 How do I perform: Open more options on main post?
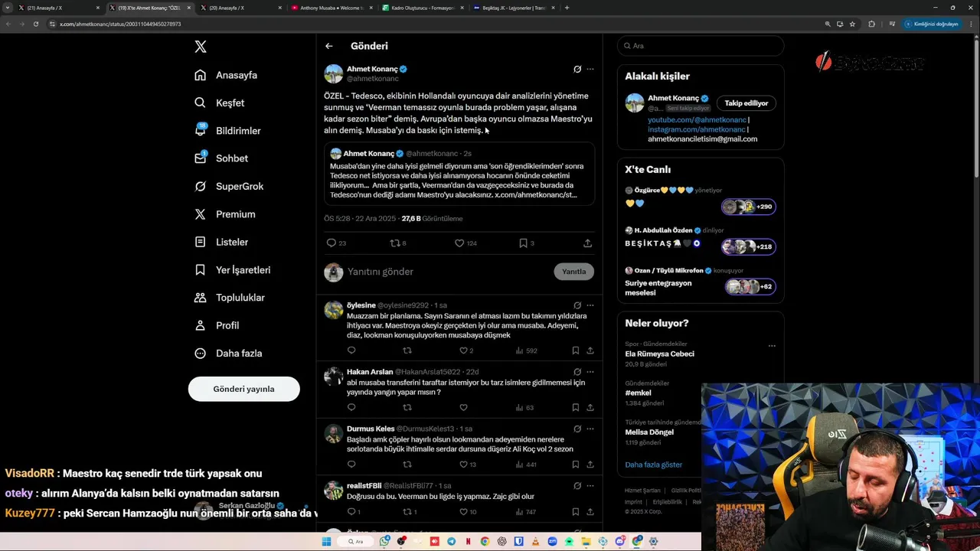click(590, 69)
